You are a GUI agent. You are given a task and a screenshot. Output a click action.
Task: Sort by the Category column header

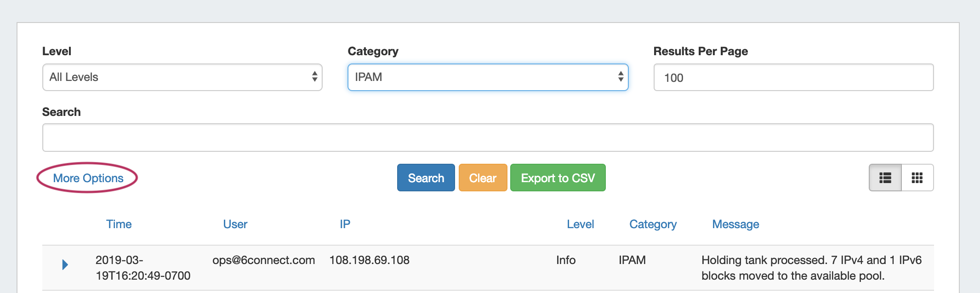click(653, 224)
